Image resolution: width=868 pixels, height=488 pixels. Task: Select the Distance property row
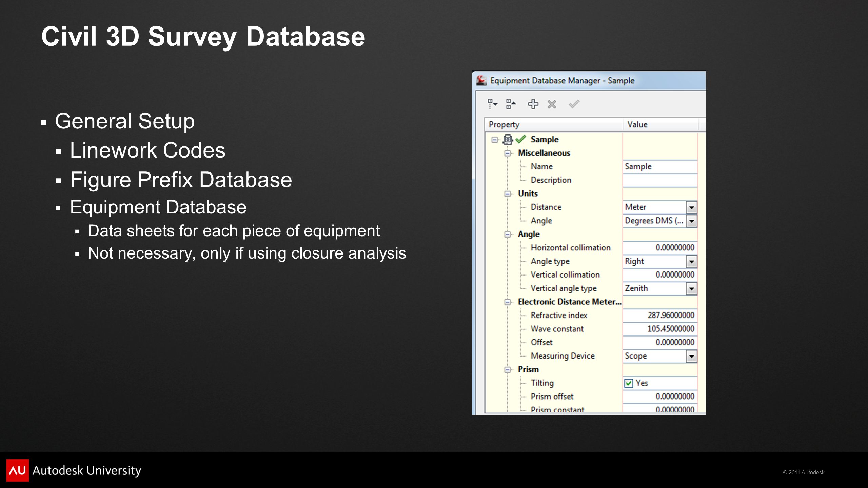tap(546, 207)
